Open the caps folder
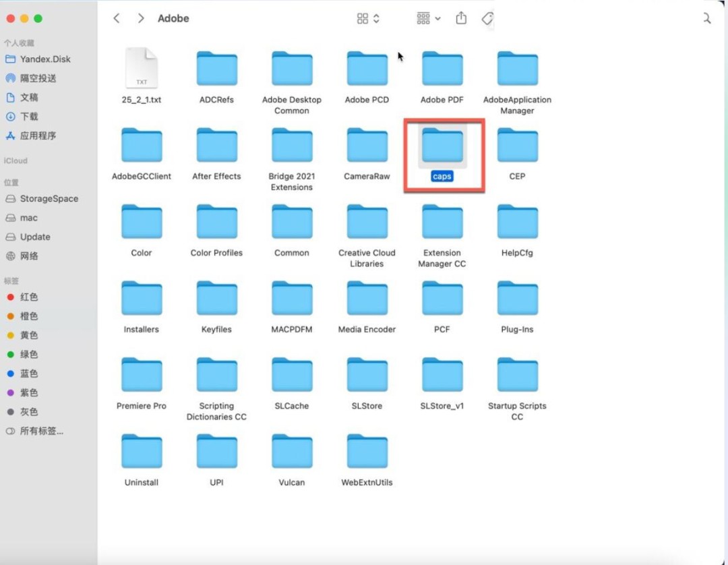This screenshot has height=565, width=728. [x=442, y=146]
